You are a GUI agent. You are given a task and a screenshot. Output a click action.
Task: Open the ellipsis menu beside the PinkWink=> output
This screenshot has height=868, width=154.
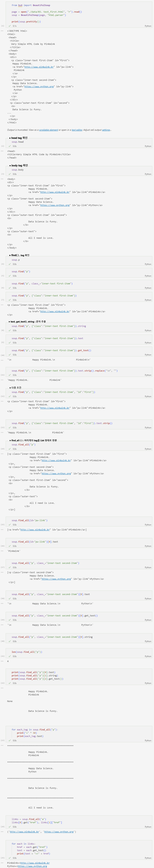[2, 863]
